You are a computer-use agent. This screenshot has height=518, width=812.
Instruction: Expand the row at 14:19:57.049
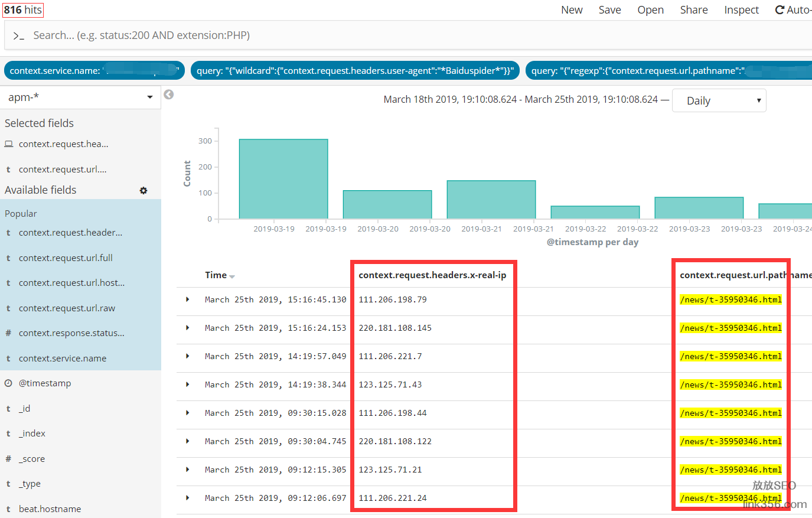(x=188, y=356)
